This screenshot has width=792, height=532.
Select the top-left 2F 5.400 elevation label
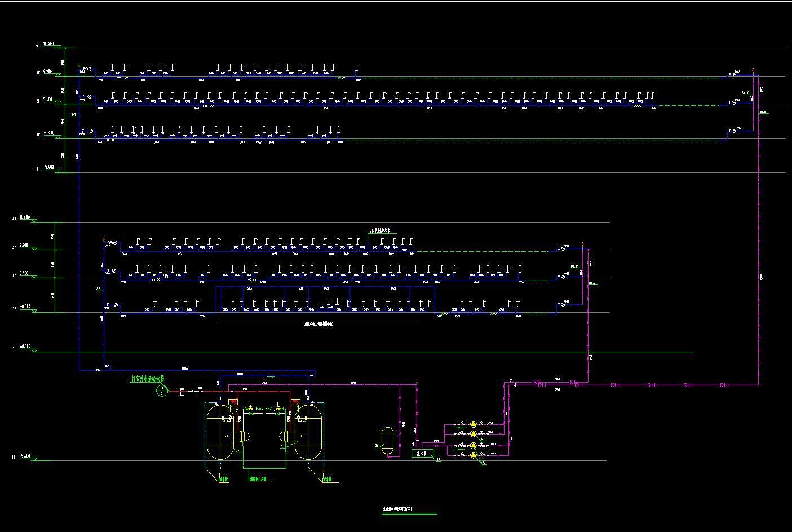[47, 99]
